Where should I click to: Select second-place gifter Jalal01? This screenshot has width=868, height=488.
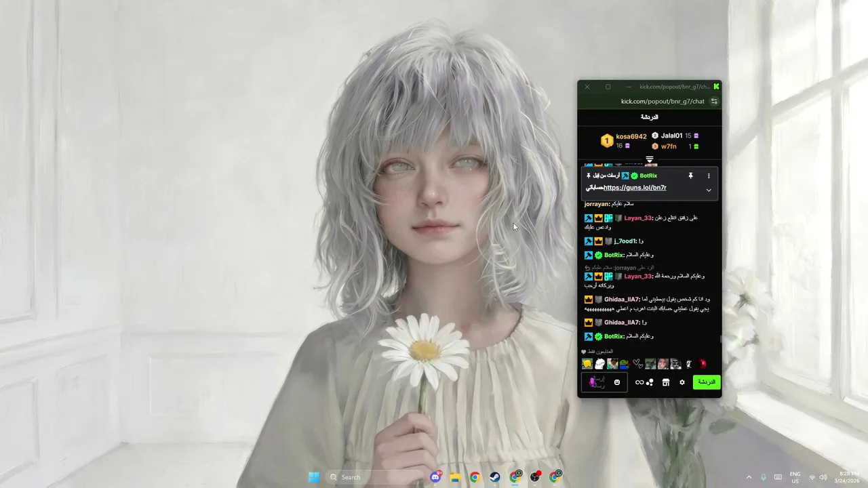[x=671, y=136]
